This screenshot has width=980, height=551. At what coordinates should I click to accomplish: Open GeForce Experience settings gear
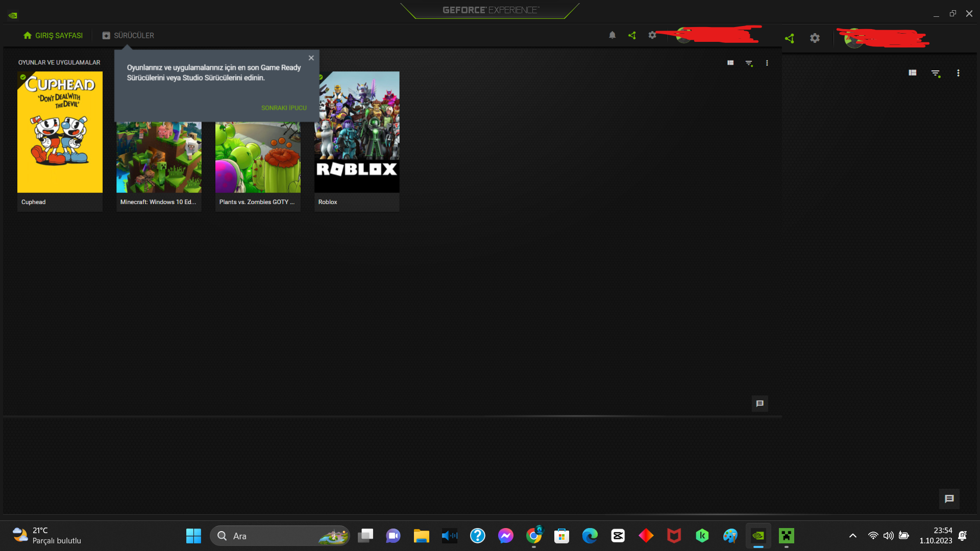(652, 35)
